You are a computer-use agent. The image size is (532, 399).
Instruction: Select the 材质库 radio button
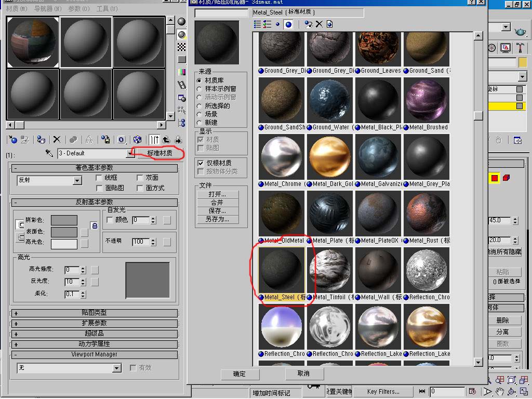pos(199,81)
